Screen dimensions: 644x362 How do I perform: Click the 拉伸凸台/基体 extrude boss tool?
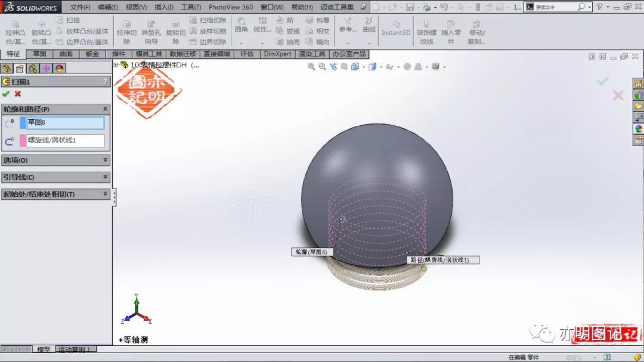pyautogui.click(x=15, y=31)
